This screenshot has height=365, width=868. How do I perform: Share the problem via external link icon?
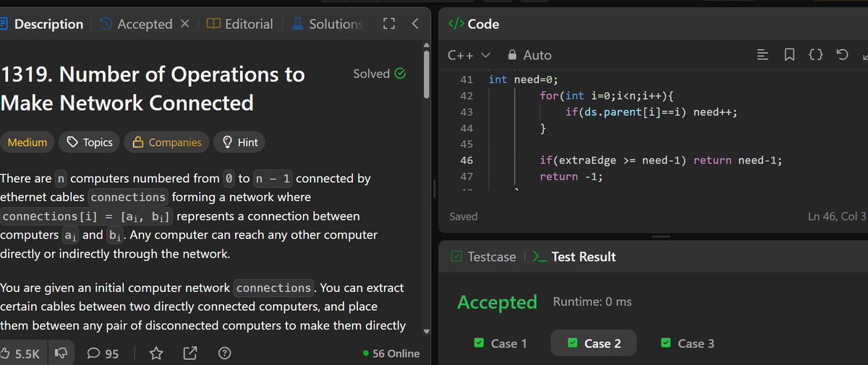tap(190, 353)
